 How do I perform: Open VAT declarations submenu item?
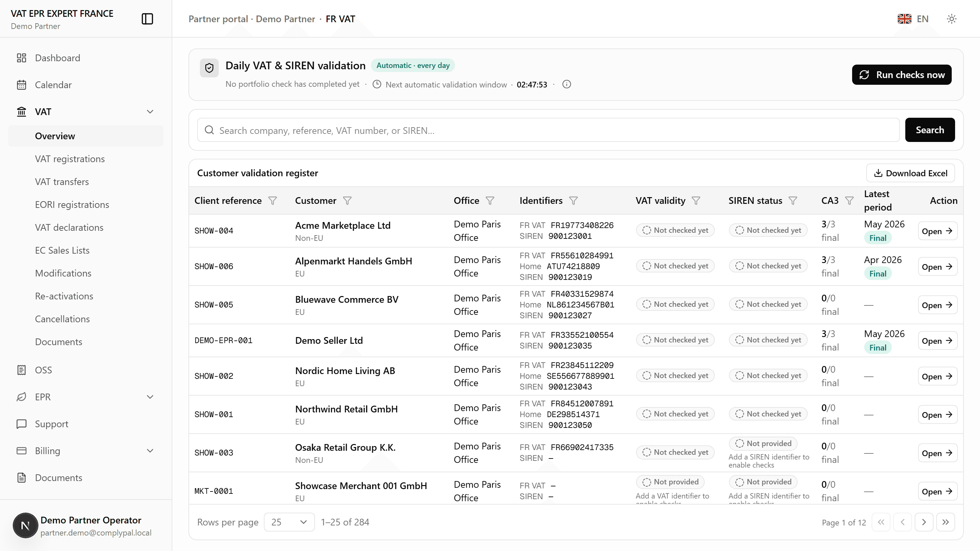coord(85,227)
